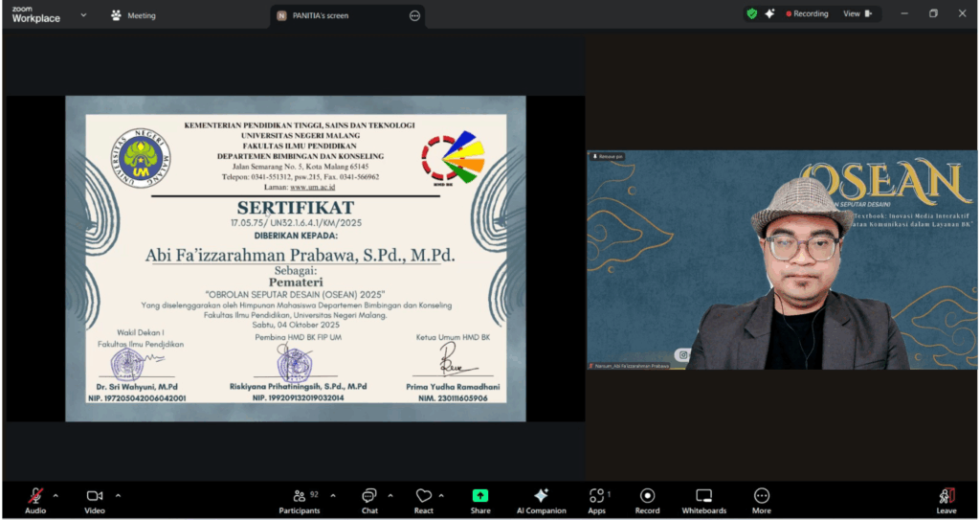Open the Chat panel
The width and height of the screenshot is (980, 520).
point(368,496)
